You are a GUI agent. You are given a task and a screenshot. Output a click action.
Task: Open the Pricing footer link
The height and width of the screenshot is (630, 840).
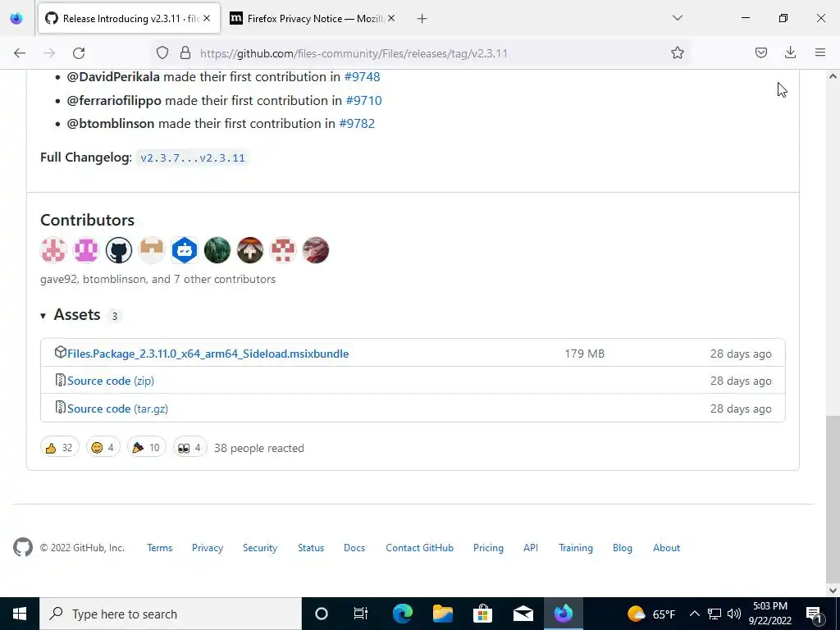pos(488,548)
